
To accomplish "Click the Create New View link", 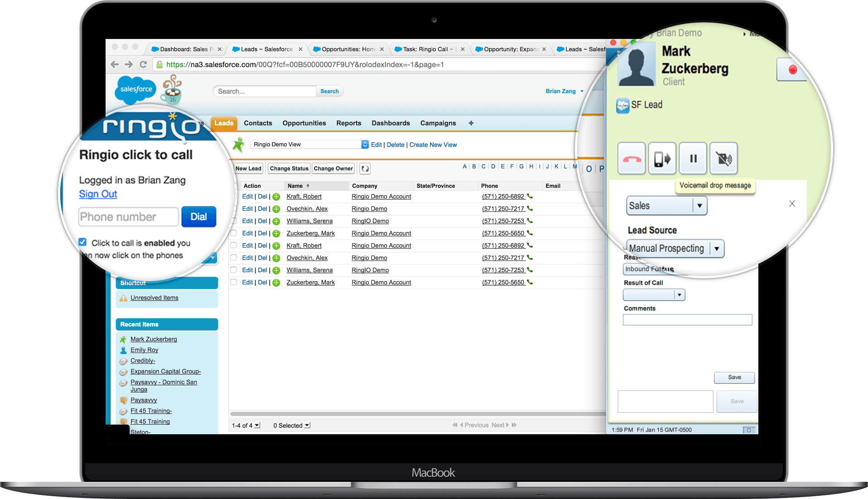I will 433,145.
